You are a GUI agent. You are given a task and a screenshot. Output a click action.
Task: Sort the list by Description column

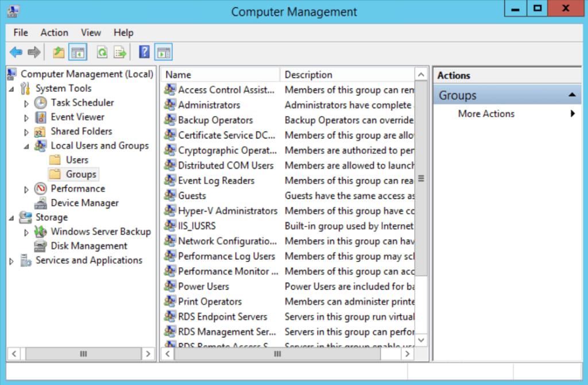347,75
